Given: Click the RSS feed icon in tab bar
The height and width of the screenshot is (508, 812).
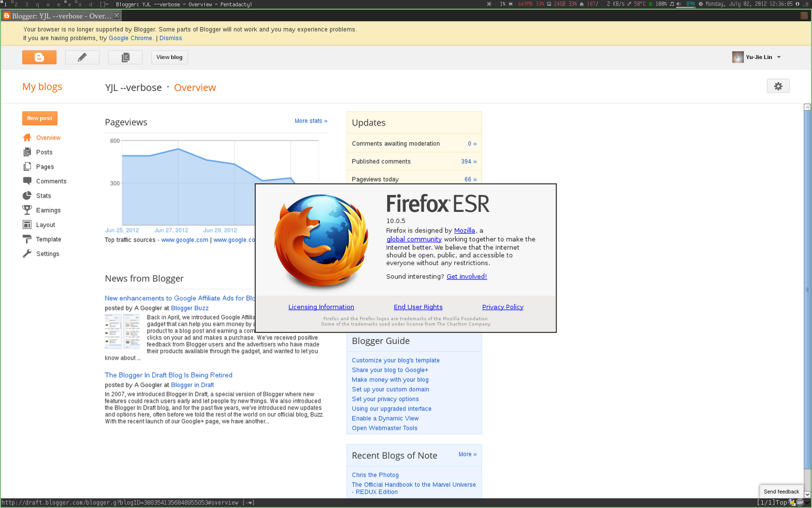Looking at the screenshot, I should (804, 16).
